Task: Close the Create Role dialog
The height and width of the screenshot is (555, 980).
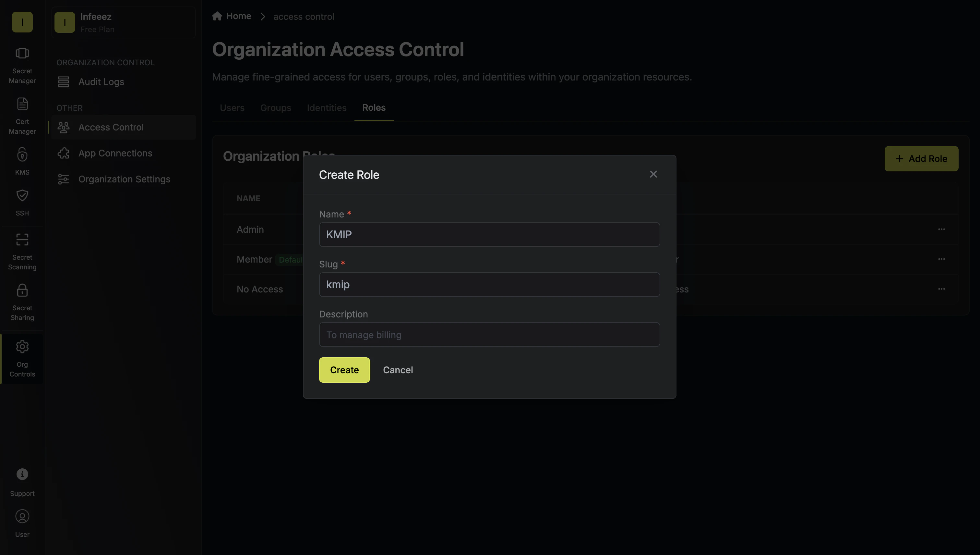Action: point(653,174)
